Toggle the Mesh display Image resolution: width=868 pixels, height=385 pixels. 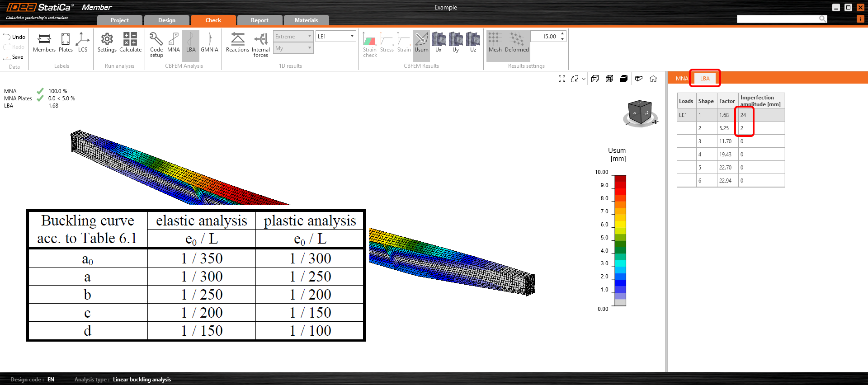(495, 42)
